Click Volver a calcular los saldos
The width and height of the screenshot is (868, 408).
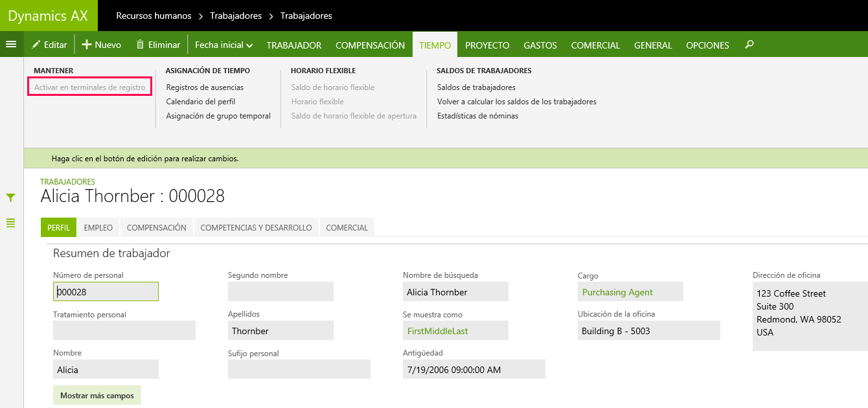coord(517,102)
